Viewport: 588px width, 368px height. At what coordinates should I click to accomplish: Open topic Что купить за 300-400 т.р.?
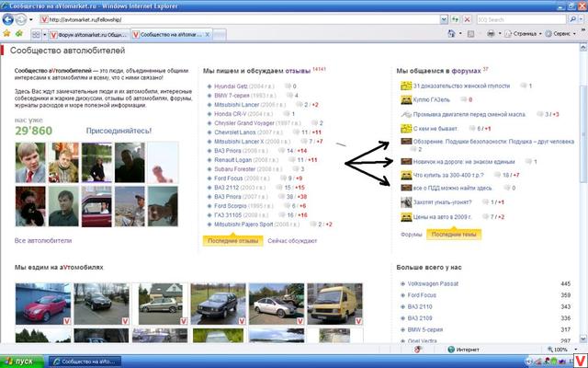point(448,175)
